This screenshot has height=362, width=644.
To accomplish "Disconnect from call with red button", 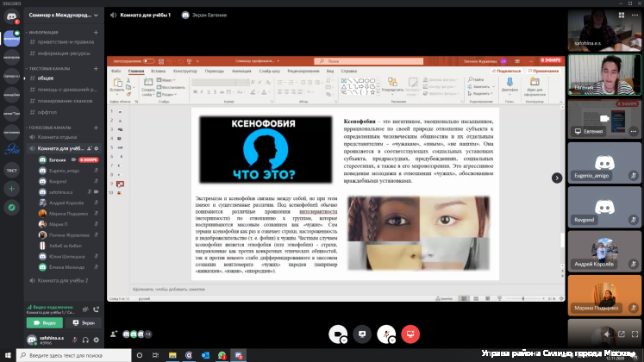I will tap(410, 334).
